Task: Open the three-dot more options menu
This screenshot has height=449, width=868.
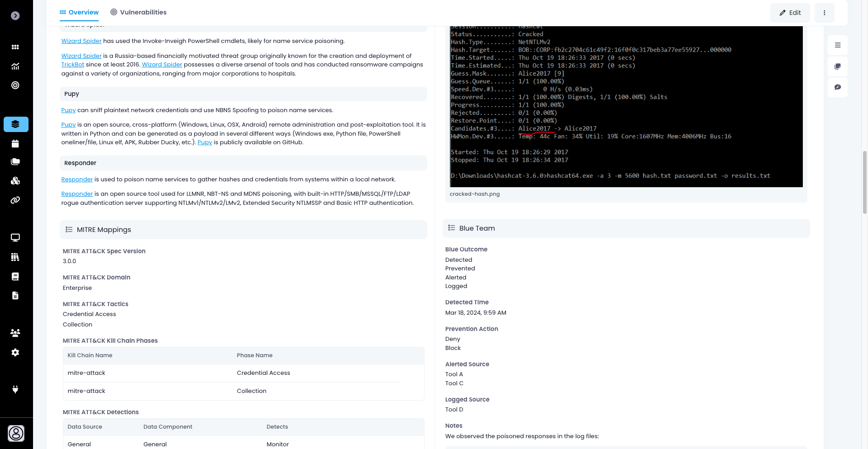Action: [x=824, y=13]
